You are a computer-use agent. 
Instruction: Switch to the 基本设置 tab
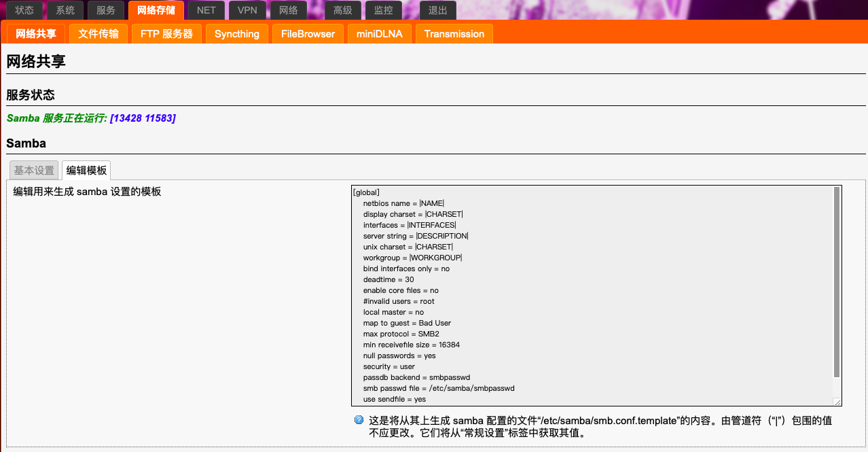click(x=33, y=170)
